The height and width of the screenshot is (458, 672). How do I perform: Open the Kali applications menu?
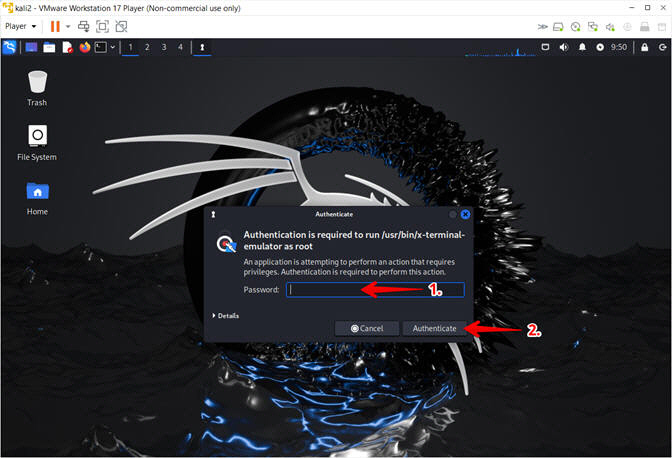[9, 47]
